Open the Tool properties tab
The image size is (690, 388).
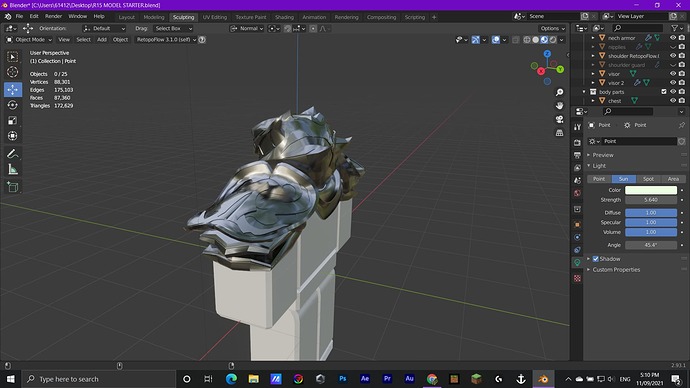click(577, 127)
